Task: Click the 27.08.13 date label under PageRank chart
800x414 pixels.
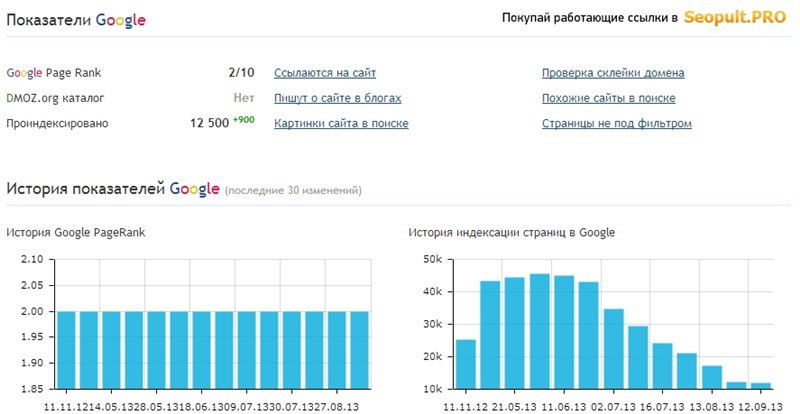Action: [337, 407]
